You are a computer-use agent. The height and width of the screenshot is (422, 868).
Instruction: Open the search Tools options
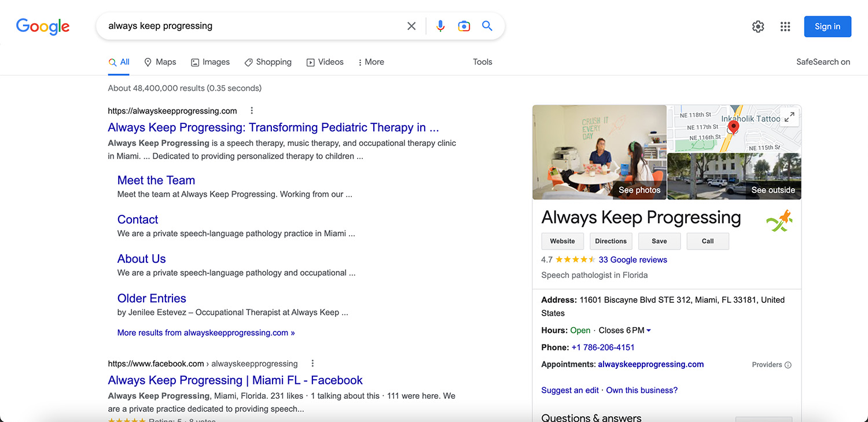(483, 62)
